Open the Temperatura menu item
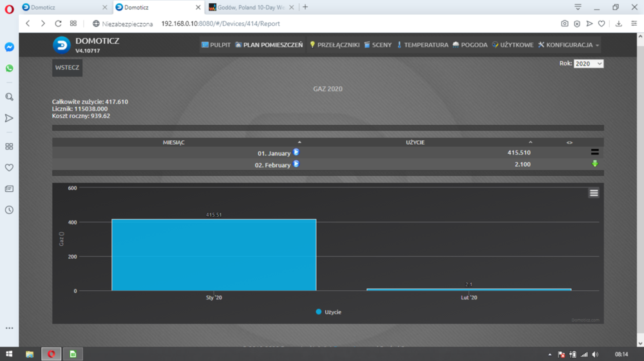 click(x=422, y=45)
